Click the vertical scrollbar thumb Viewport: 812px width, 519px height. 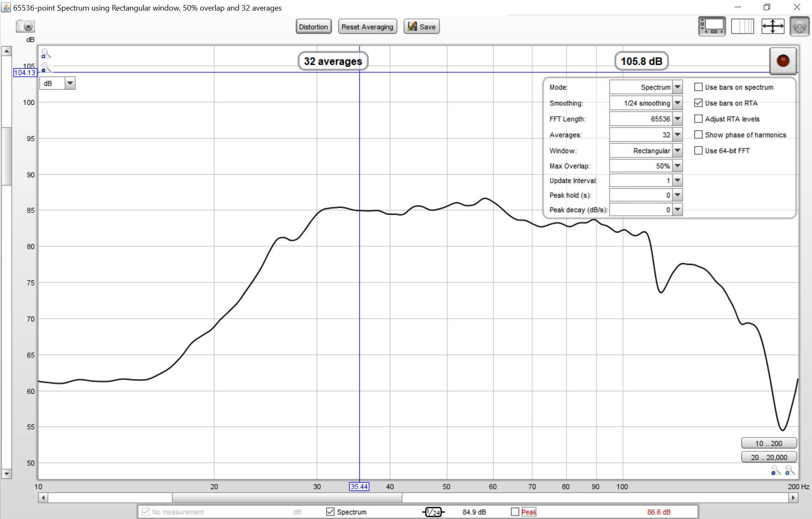[6, 156]
